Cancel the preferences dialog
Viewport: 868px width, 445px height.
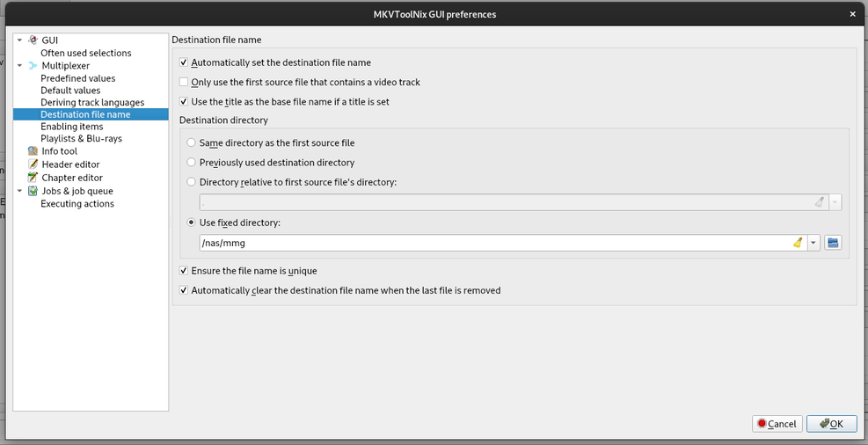pyautogui.click(x=777, y=423)
